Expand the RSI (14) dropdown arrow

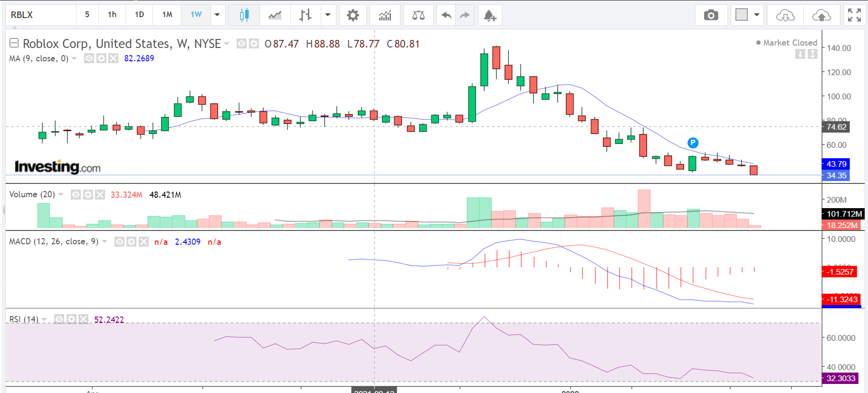coord(44,319)
